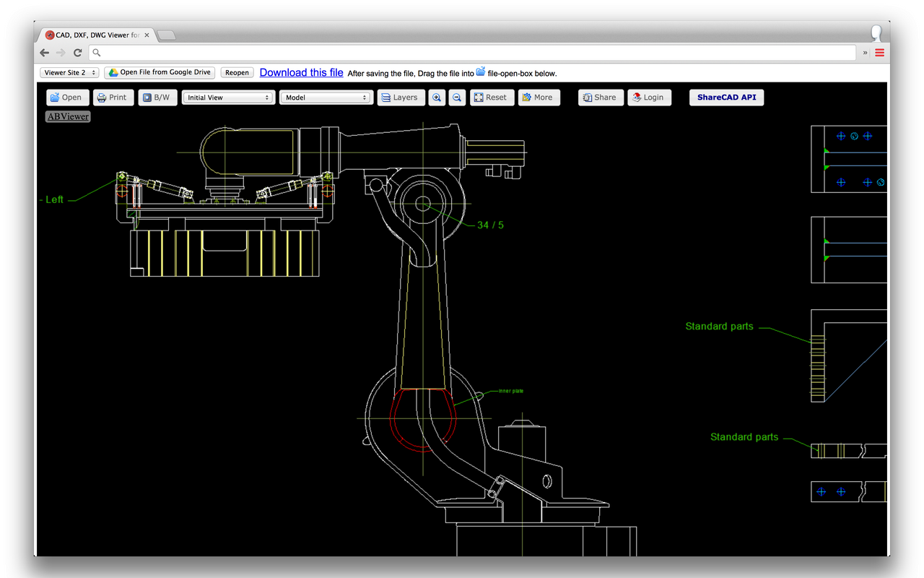The height and width of the screenshot is (578, 924).
Task: Click the Download this file link
Action: (301, 72)
